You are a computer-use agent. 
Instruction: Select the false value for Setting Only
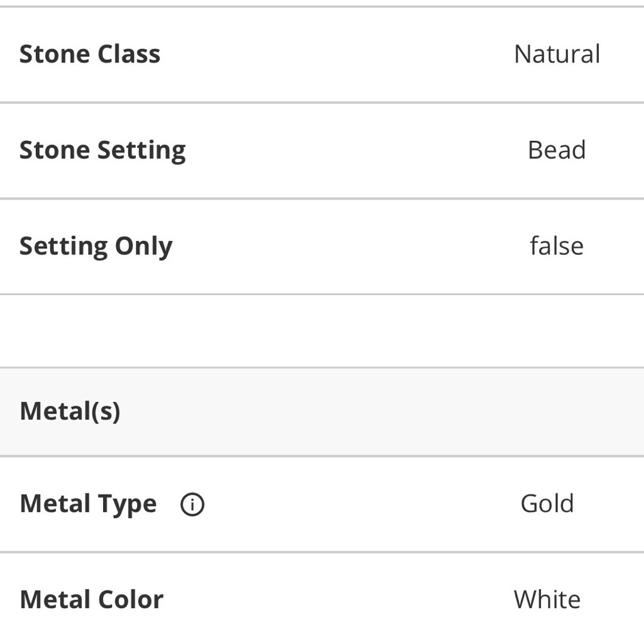click(556, 246)
